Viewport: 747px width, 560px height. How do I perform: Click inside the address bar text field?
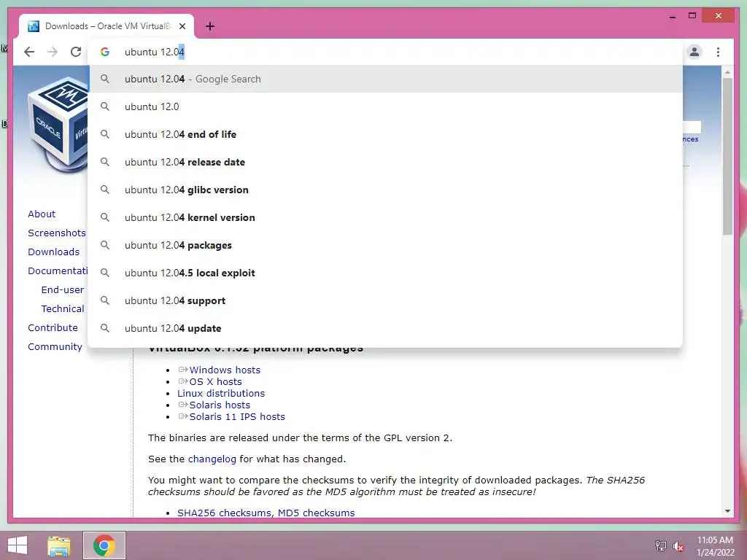[x=385, y=52]
